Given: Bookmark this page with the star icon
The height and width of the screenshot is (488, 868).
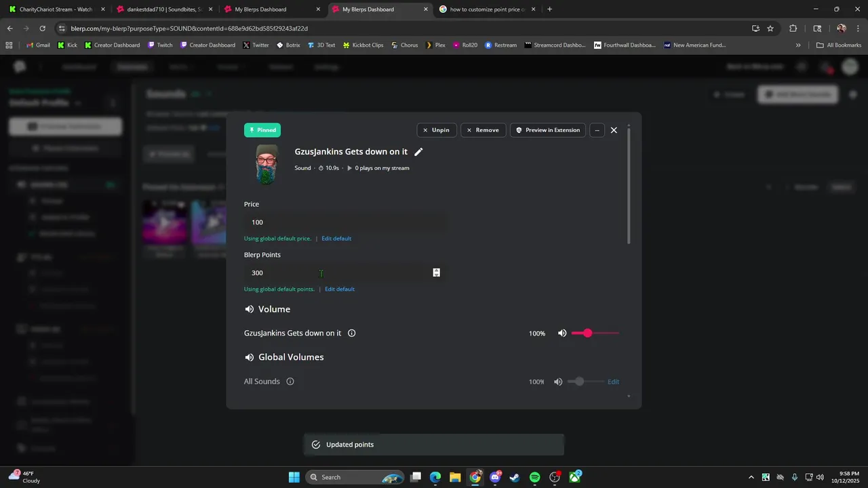Looking at the screenshot, I should (x=770, y=28).
